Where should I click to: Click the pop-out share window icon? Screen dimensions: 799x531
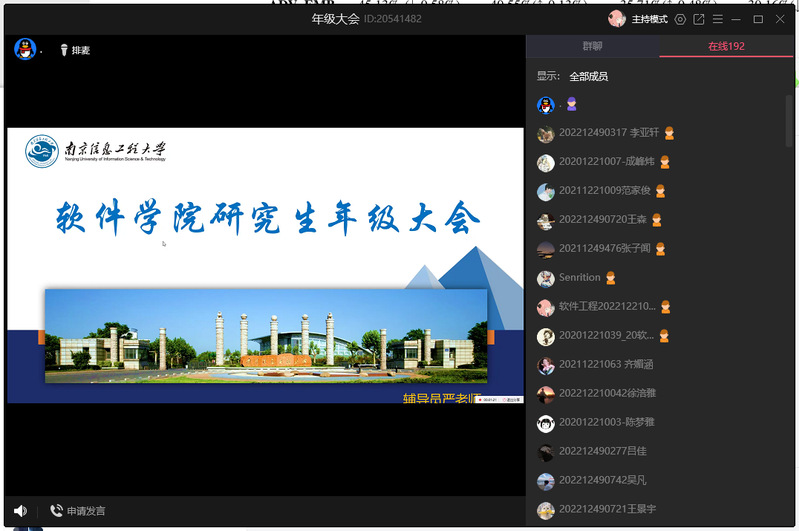coord(699,19)
